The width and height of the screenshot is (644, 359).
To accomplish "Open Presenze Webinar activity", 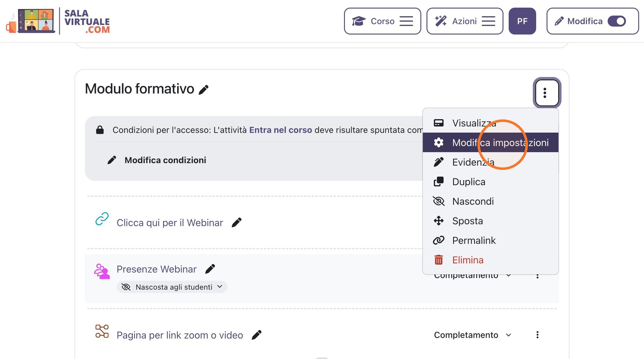I will coord(156,269).
